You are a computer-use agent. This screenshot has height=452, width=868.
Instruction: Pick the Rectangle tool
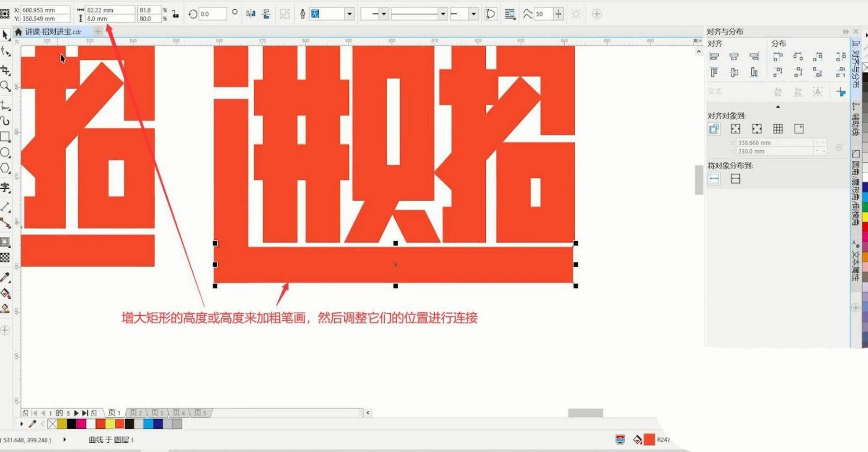[5, 137]
